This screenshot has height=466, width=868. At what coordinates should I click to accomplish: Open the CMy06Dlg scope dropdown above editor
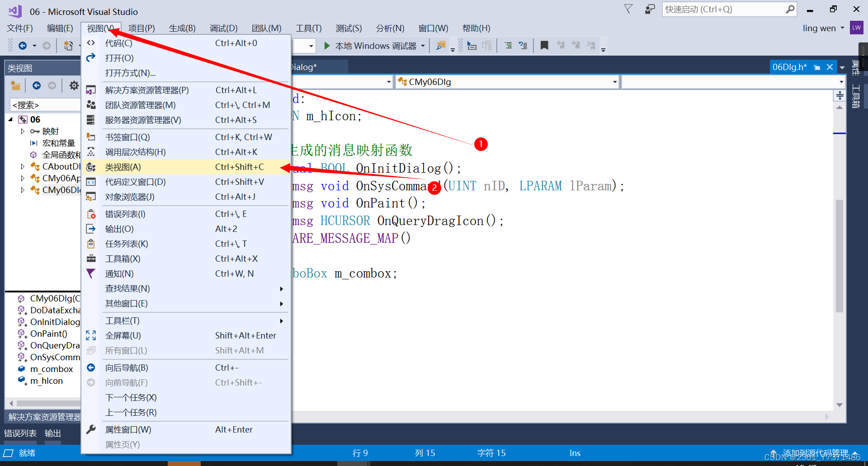(613, 82)
